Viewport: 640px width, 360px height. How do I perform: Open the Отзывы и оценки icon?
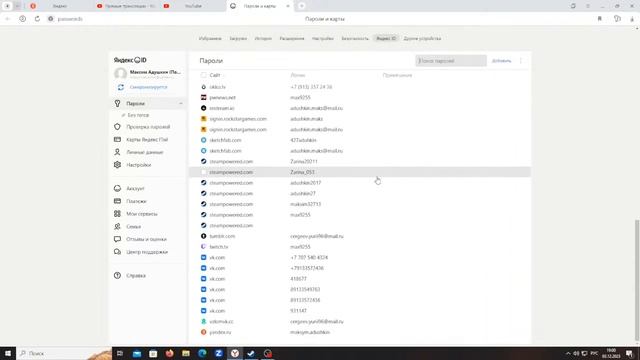coord(118,239)
